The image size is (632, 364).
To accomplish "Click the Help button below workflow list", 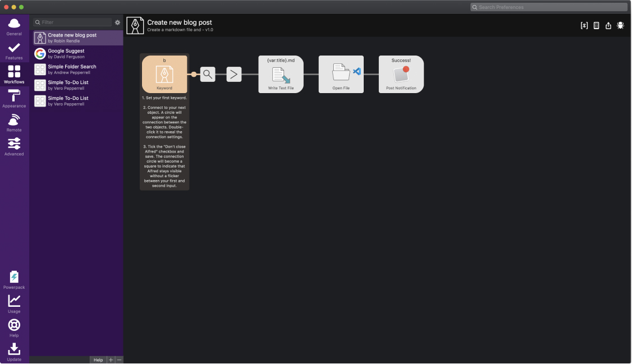I will pos(98,360).
